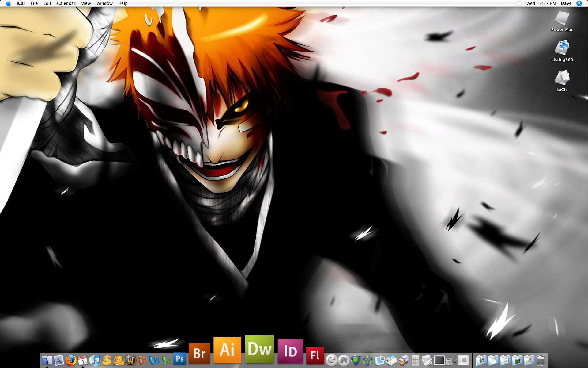Launch Adobe Illustrator from the Dock
The image size is (588, 368).
click(x=227, y=350)
